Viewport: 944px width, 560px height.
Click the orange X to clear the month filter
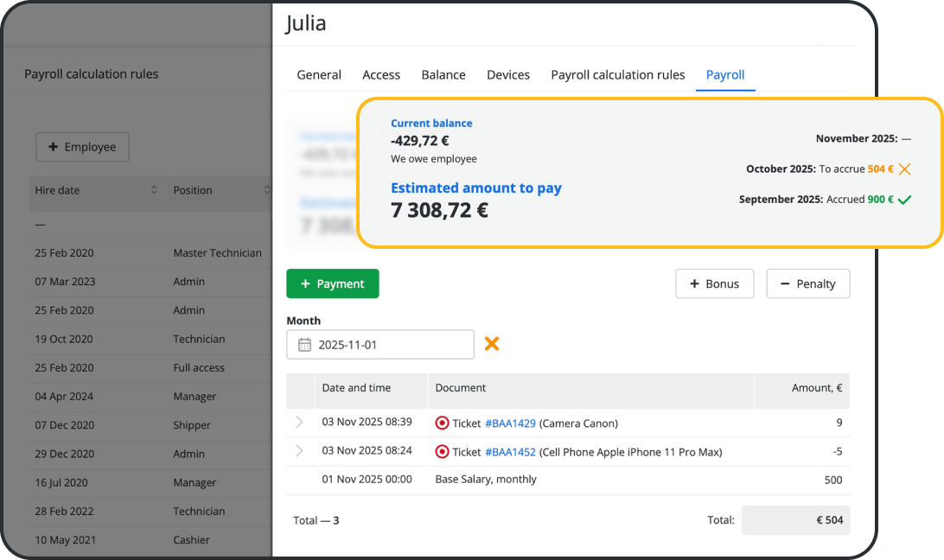point(492,343)
